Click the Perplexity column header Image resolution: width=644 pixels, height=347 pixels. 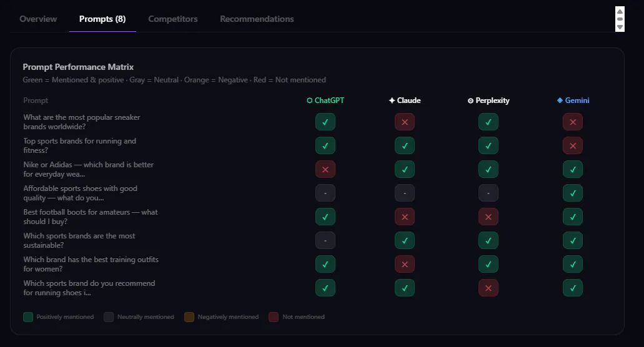488,100
